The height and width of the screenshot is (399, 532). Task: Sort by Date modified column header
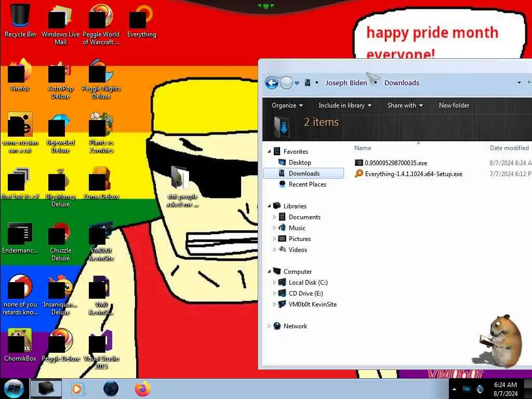click(x=509, y=148)
